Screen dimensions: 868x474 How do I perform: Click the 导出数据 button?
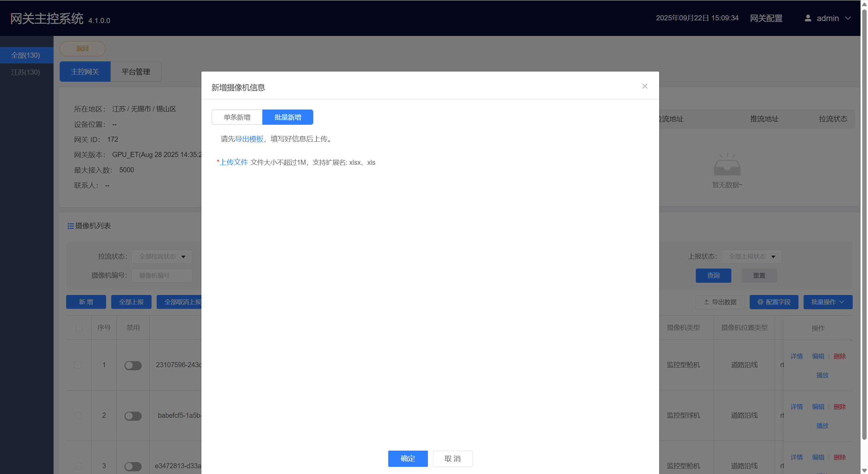(x=720, y=302)
